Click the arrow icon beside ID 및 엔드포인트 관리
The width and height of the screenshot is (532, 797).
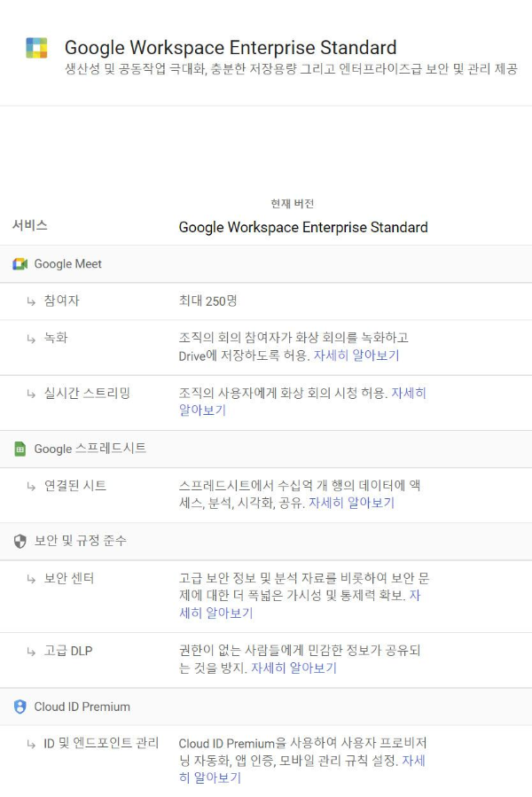(x=31, y=744)
